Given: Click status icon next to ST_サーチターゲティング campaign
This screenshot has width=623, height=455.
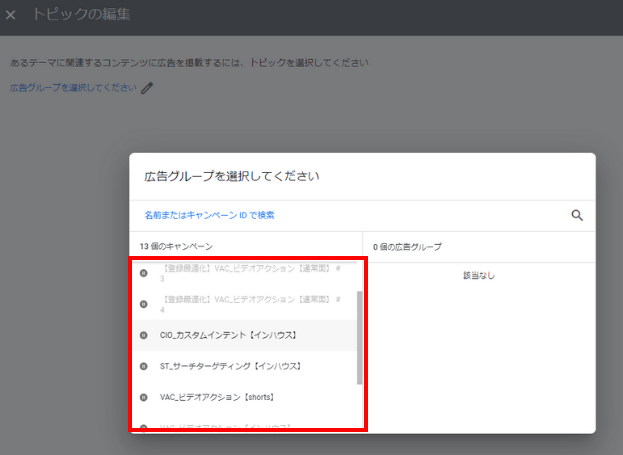Looking at the screenshot, I should pos(144,366).
